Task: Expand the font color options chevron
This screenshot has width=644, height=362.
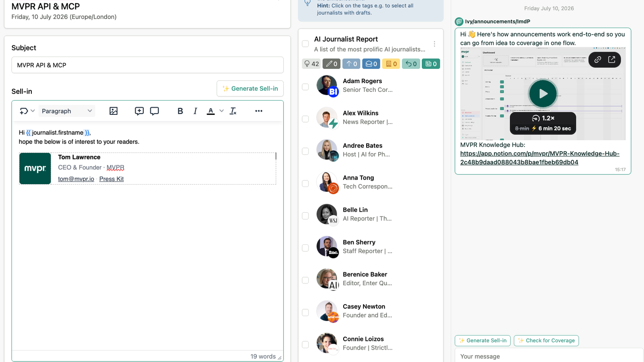Action: click(x=221, y=111)
